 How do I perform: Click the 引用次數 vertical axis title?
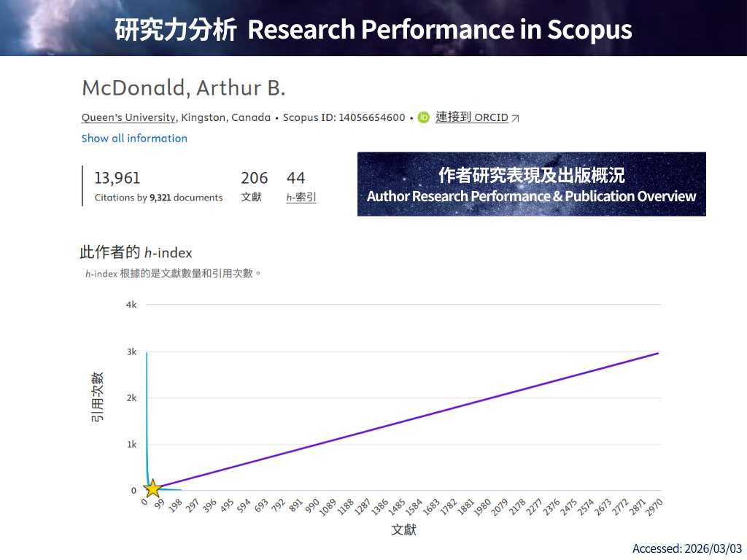coord(97,397)
